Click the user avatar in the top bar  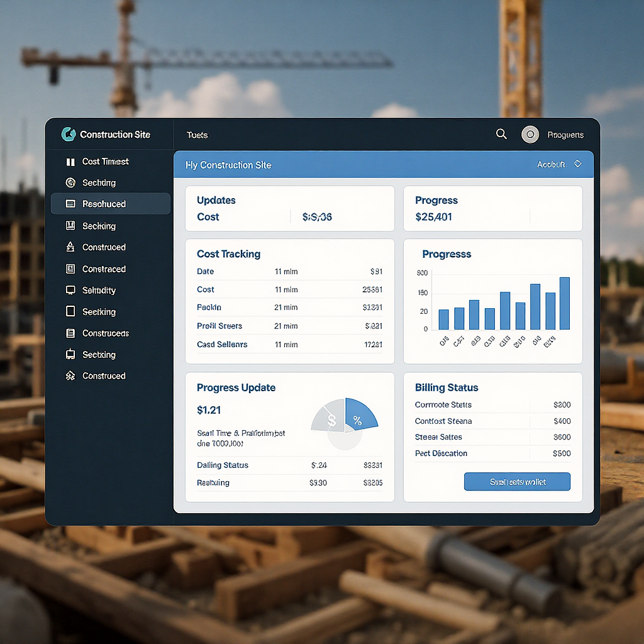coord(530,134)
